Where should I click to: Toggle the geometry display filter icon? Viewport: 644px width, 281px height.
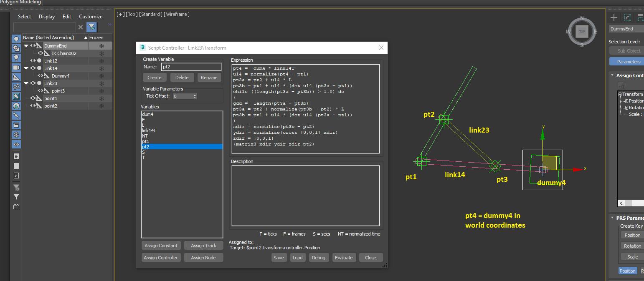[16, 39]
